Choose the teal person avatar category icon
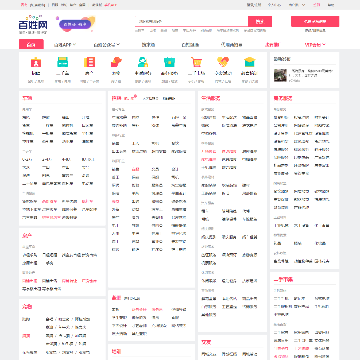The image size is (360, 360). (x=143, y=62)
